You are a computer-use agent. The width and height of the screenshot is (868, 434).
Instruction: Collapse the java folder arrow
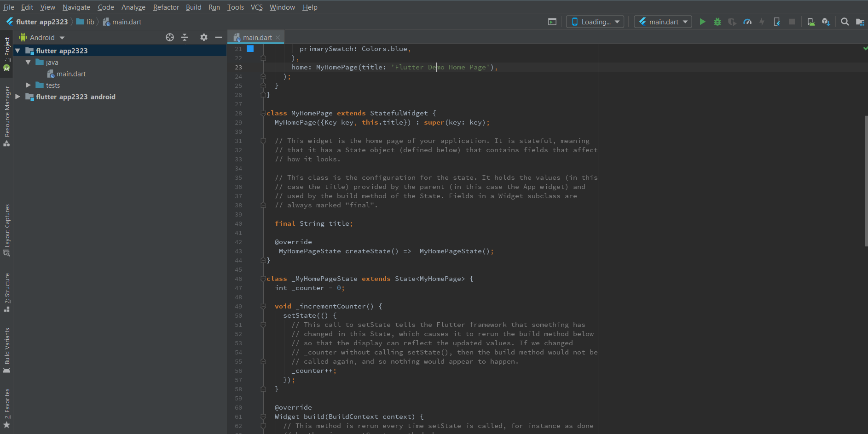pyautogui.click(x=28, y=62)
